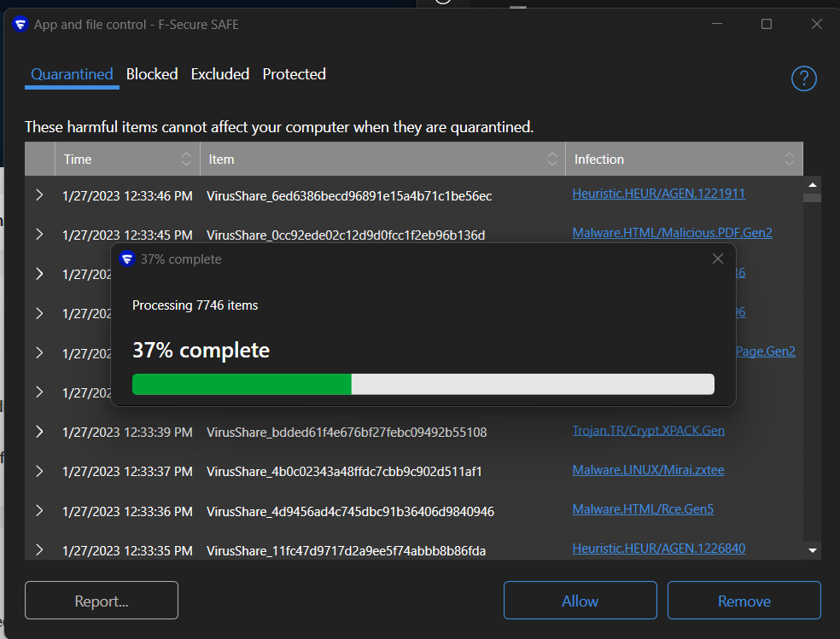Expand the row ending in Page.Gen2
840x639 pixels.
39,352
